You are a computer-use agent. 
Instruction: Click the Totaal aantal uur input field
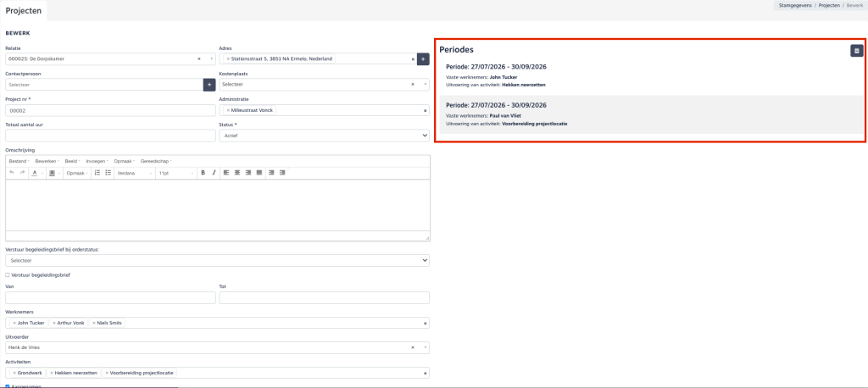[110, 136]
